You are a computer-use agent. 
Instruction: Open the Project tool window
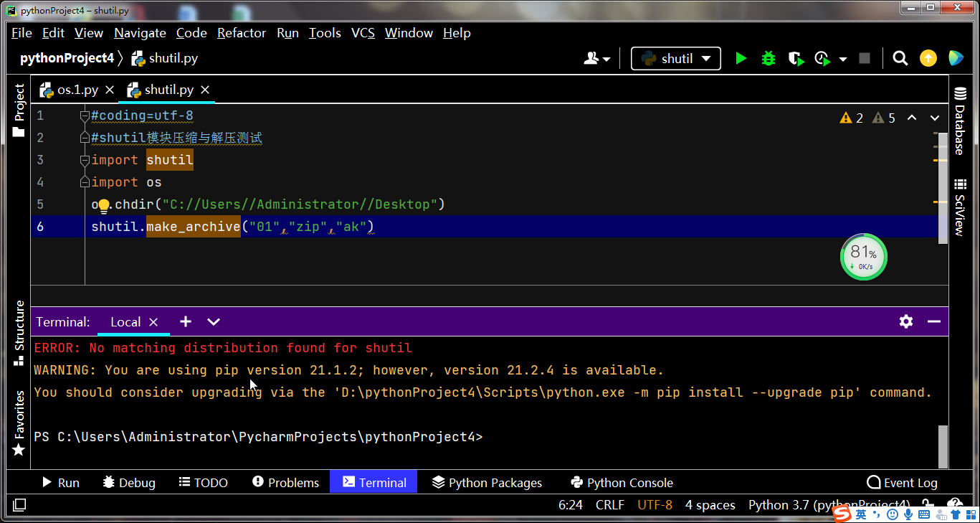pos(19,110)
